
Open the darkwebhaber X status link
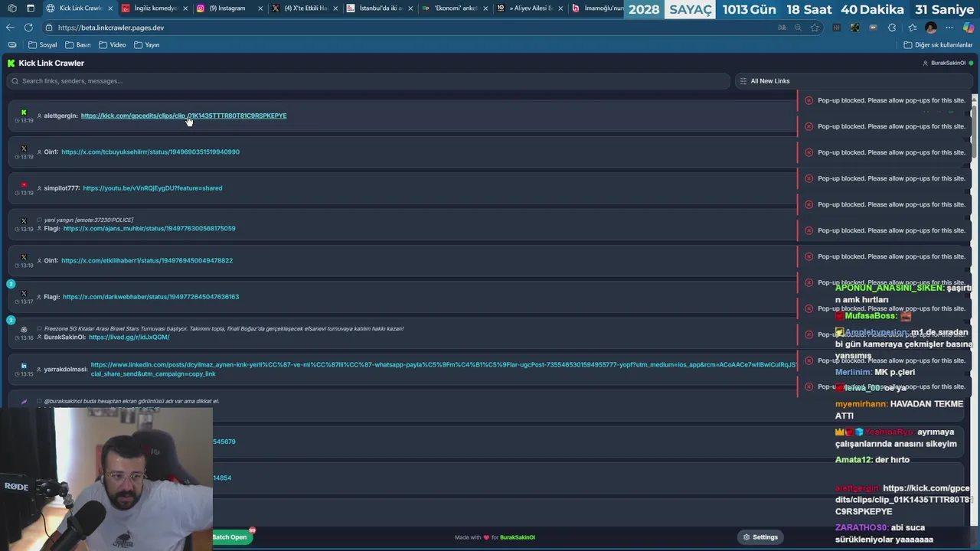(x=151, y=297)
